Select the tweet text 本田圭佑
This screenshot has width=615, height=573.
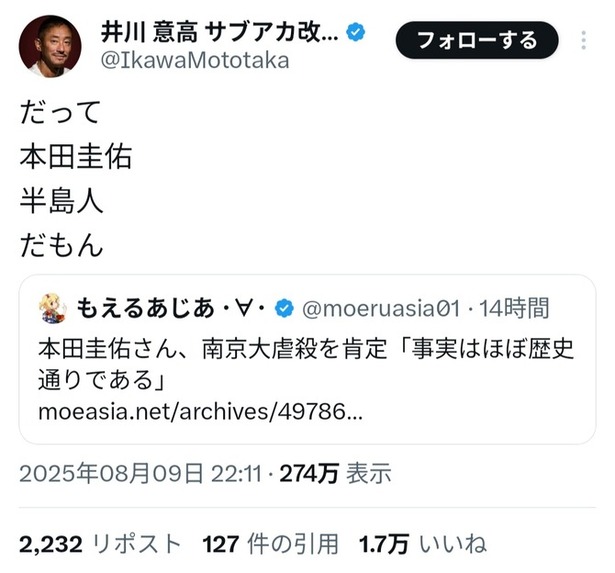click(76, 156)
